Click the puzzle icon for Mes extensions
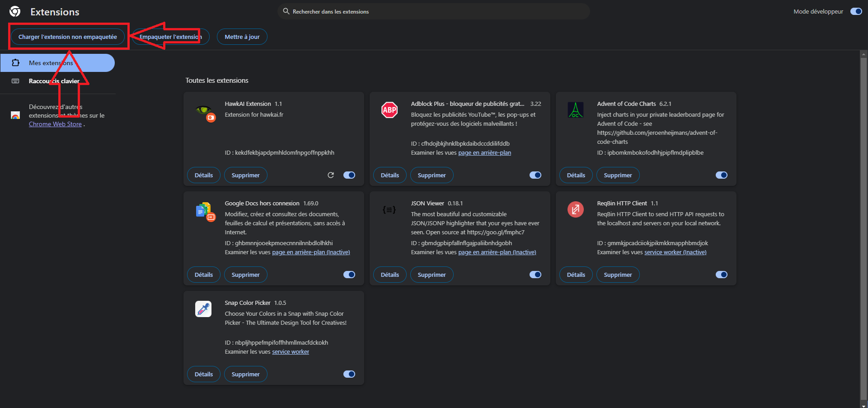Viewport: 868px width, 408px height. click(x=15, y=63)
